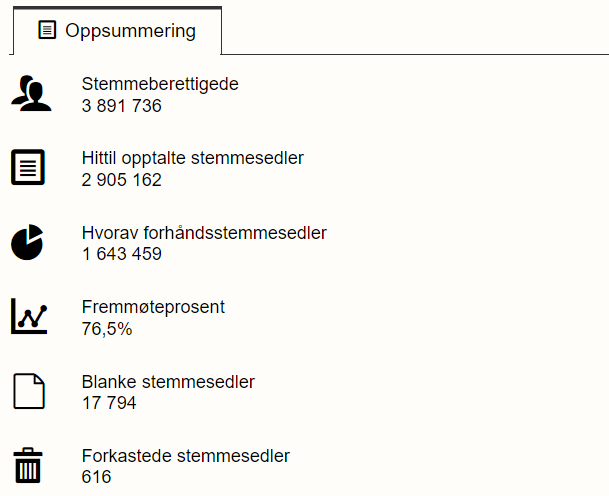Image resolution: width=609 pixels, height=496 pixels.
Task: Select the Hvorav forhåndsstemmesedler label
Action: tap(204, 233)
